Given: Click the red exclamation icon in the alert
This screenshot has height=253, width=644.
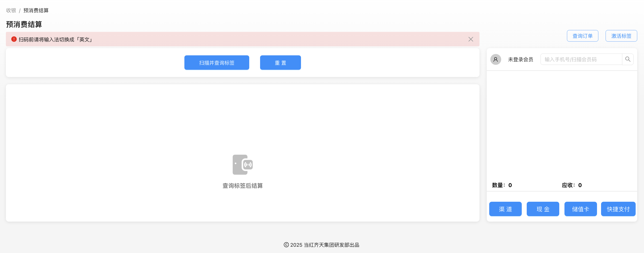Looking at the screenshot, I should coord(14,39).
